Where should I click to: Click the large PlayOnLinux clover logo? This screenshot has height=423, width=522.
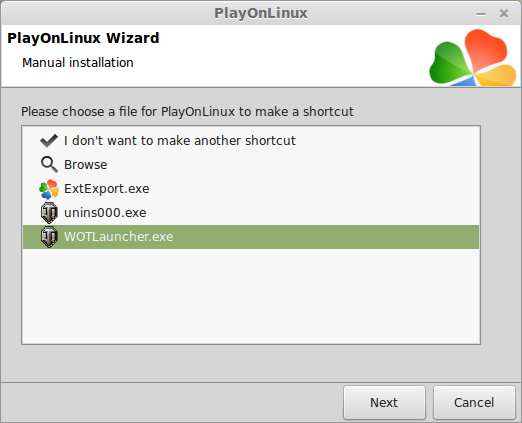coord(473,58)
